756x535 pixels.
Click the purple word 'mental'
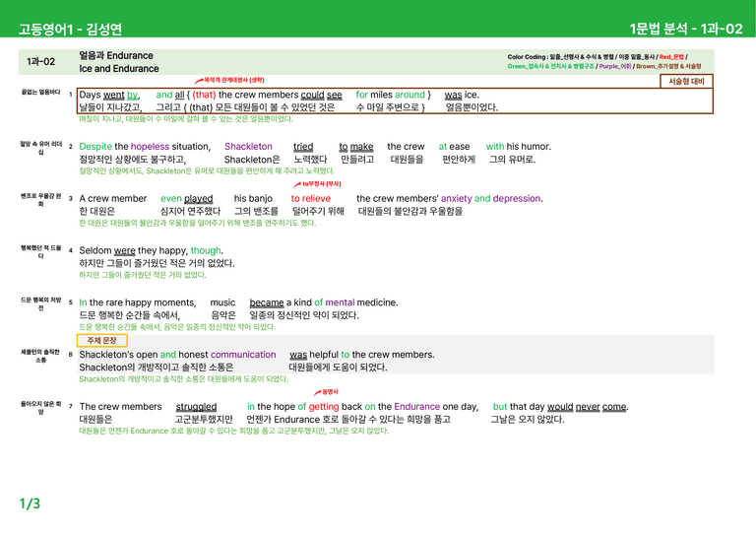[340, 302]
